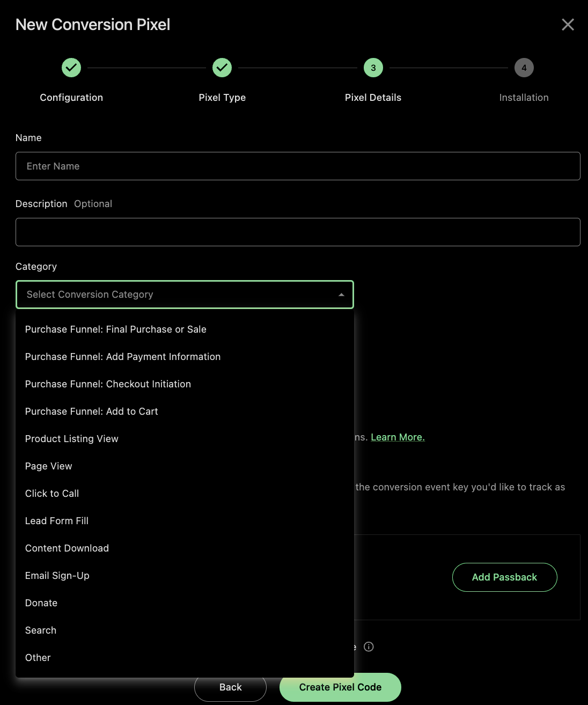Click the Installation step label
The width and height of the screenshot is (588, 705).
click(x=524, y=98)
